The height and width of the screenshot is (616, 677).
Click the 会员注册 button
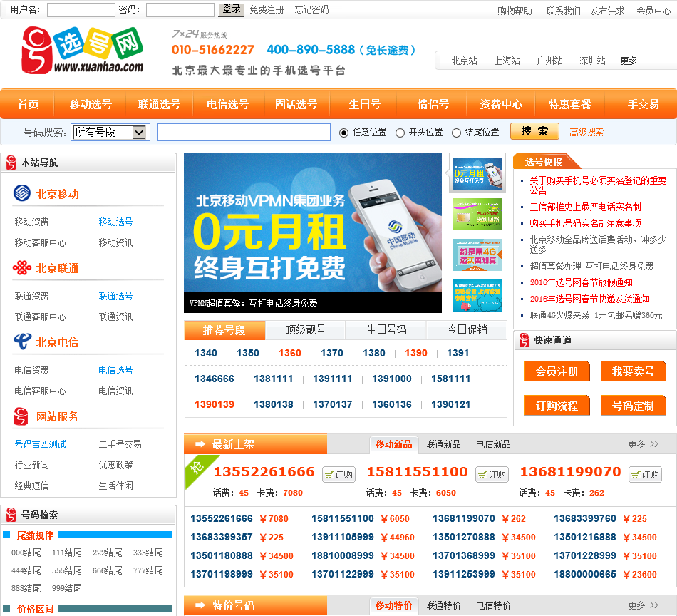point(557,371)
